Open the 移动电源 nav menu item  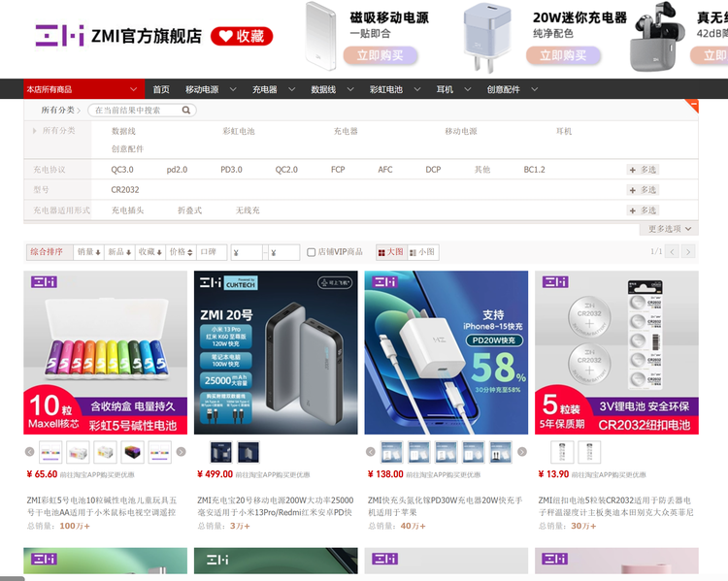pos(202,89)
